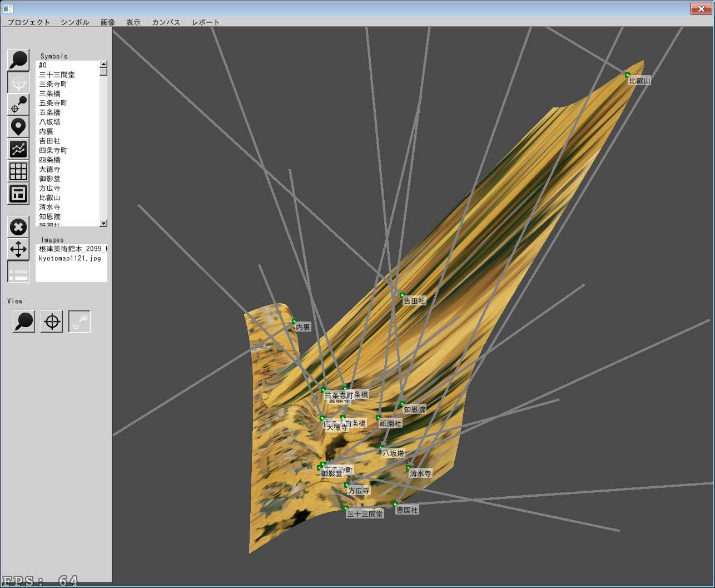Select 吉田社 in Symbols list
The image size is (715, 588).
(68, 141)
